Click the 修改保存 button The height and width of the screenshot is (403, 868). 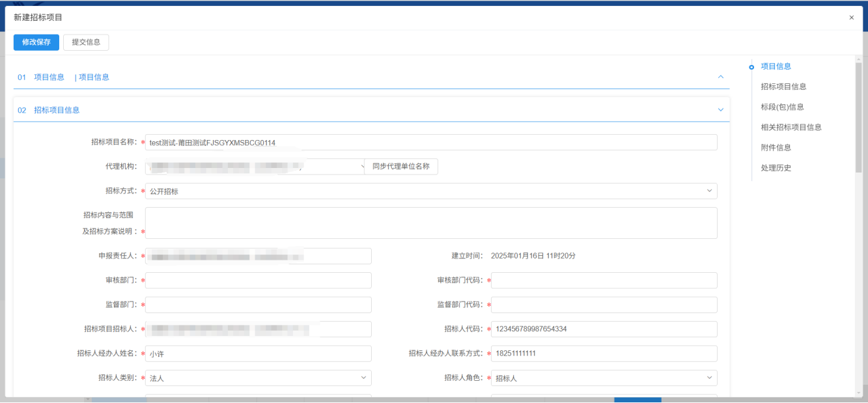pos(36,42)
